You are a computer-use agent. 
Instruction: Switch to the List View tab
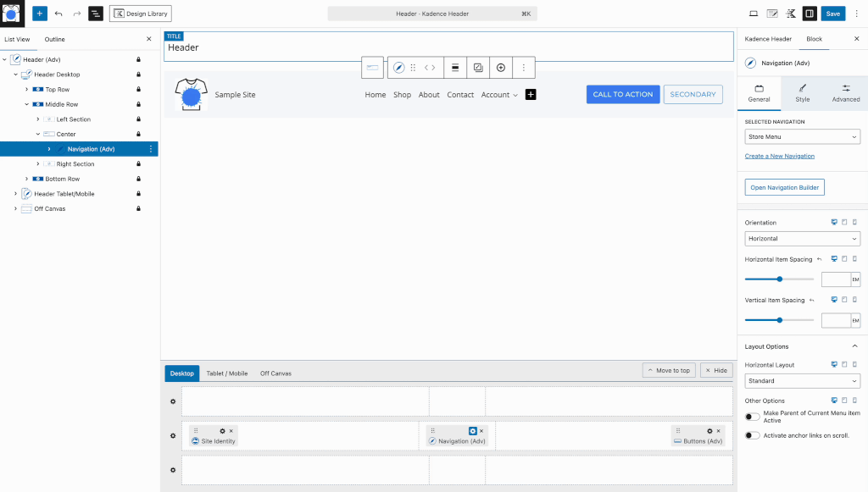point(17,39)
